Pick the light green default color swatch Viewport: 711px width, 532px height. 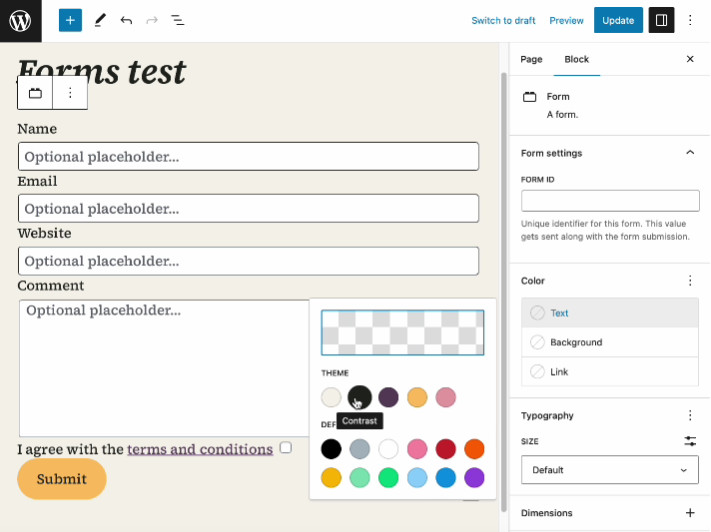(x=360, y=478)
